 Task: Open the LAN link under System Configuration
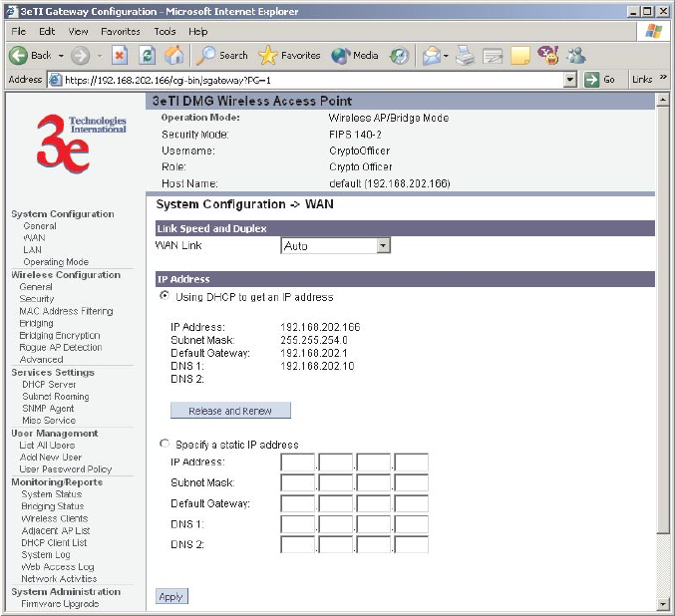click(32, 249)
